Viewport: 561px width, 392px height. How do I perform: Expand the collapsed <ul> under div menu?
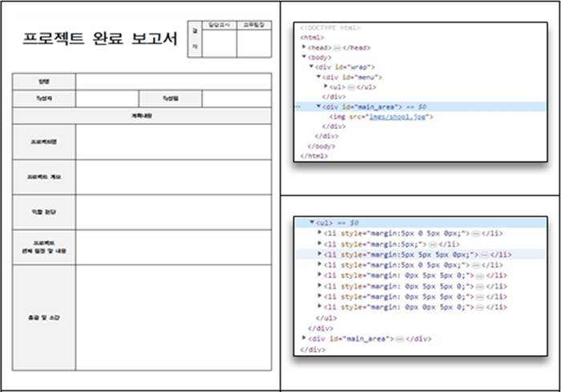click(x=325, y=86)
